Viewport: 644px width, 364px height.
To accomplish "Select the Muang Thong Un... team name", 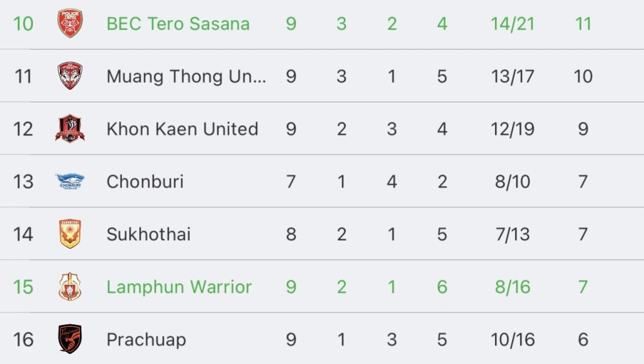I will 186,76.
